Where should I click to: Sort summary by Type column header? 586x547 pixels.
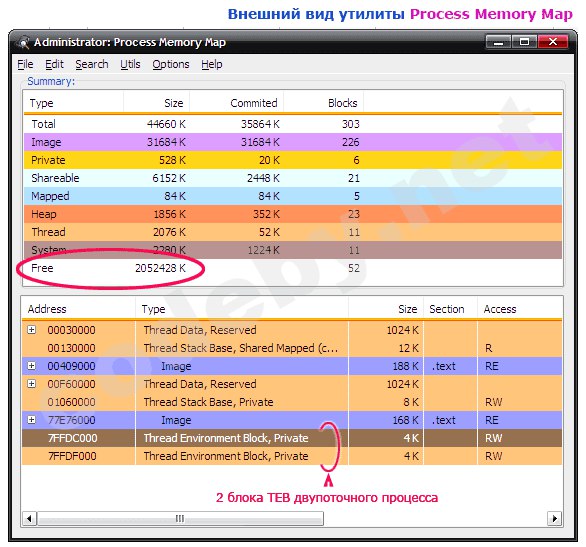(x=74, y=103)
